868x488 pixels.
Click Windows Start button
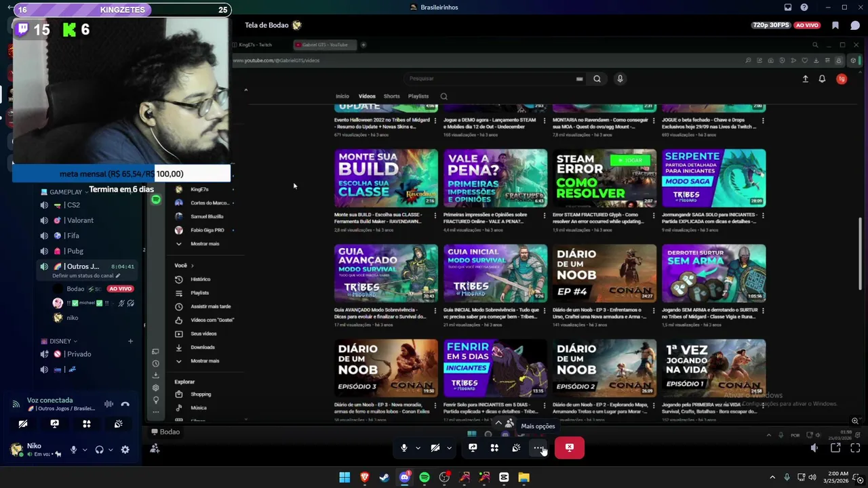(344, 477)
